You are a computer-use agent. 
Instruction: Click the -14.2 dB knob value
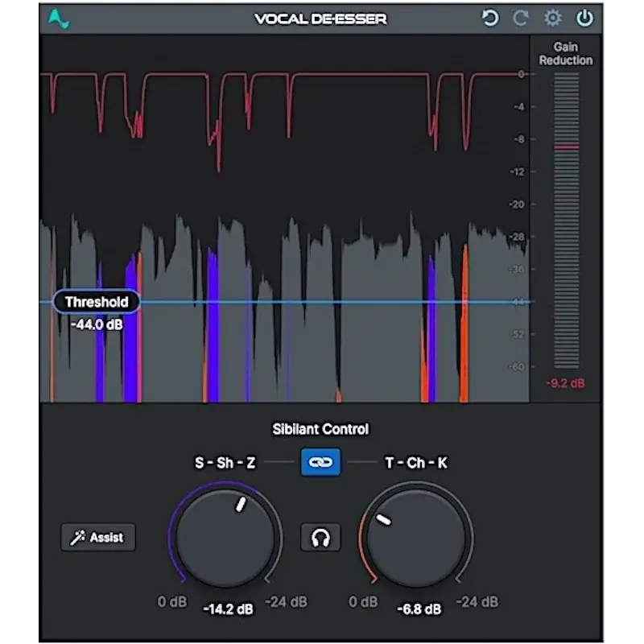point(229,609)
